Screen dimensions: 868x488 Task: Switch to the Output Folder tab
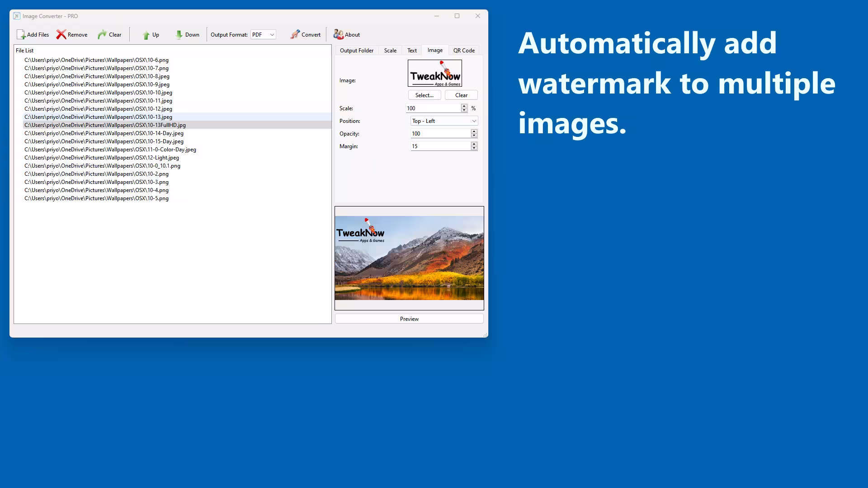click(357, 51)
